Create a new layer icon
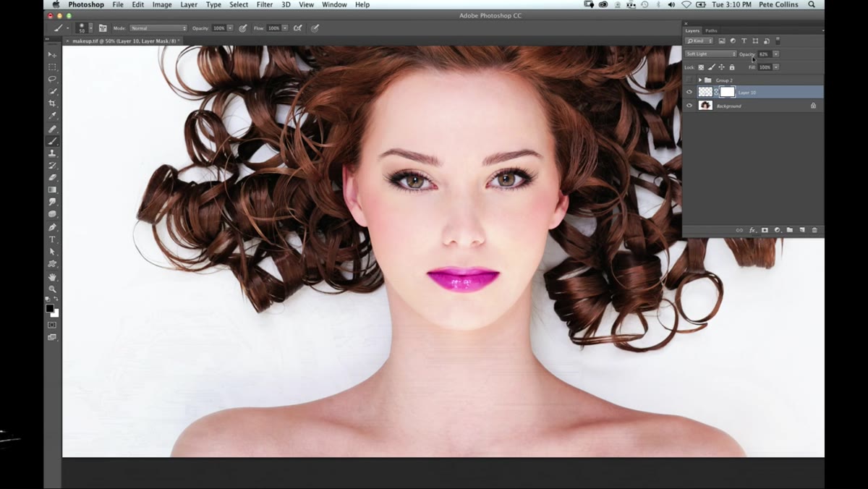868x489 pixels. point(802,230)
